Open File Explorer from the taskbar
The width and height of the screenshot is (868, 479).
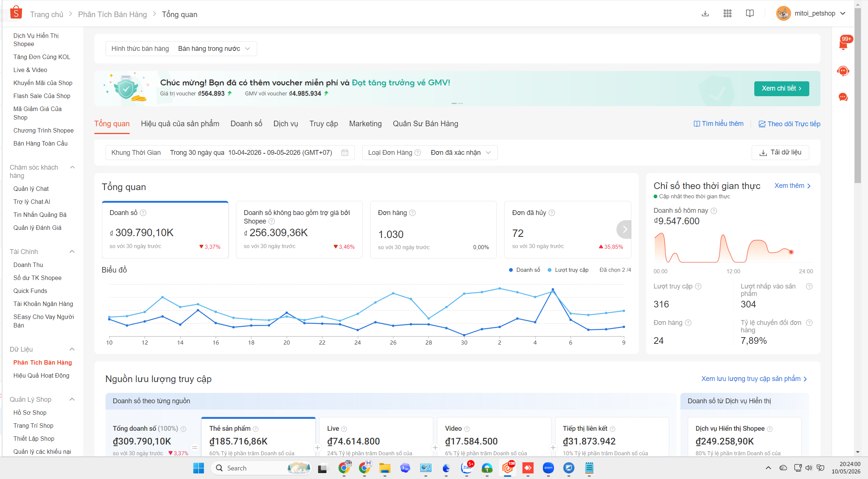tap(385, 468)
